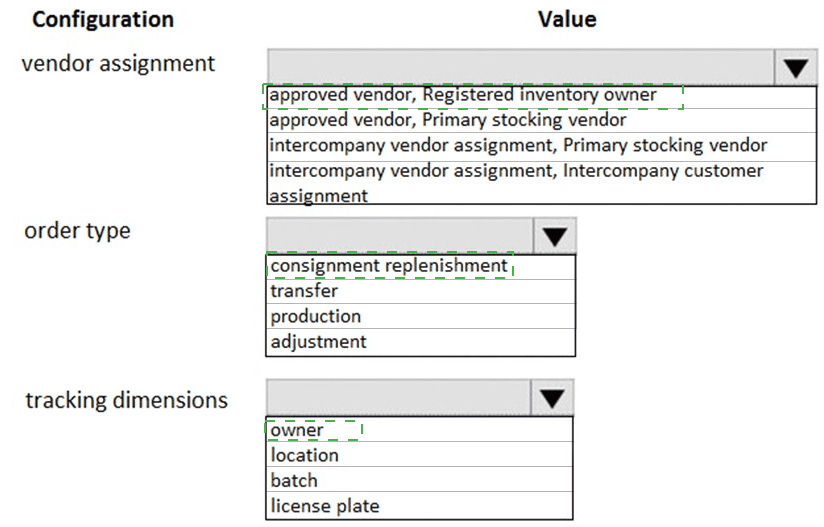Click the 'vendor assignment' configuration label
This screenshot has height=527, width=824.
click(x=118, y=63)
